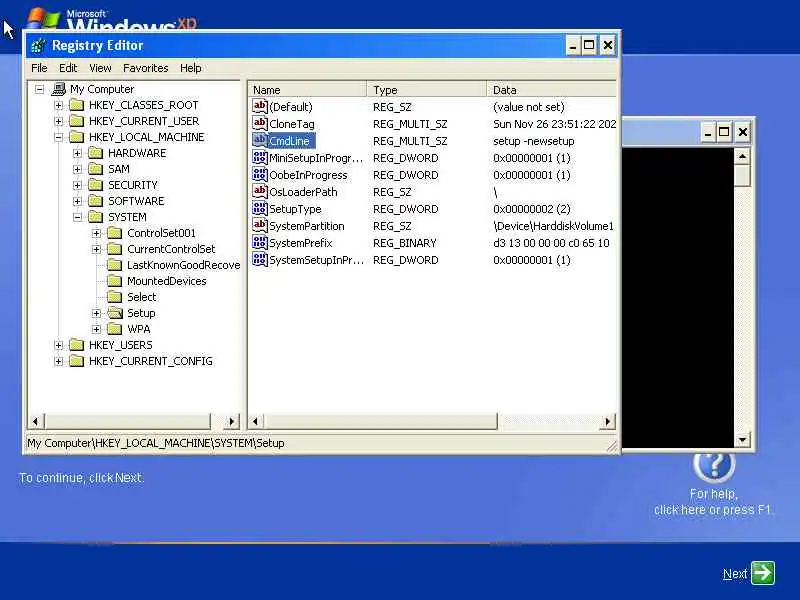Click the CloneTag value icon

(260, 123)
